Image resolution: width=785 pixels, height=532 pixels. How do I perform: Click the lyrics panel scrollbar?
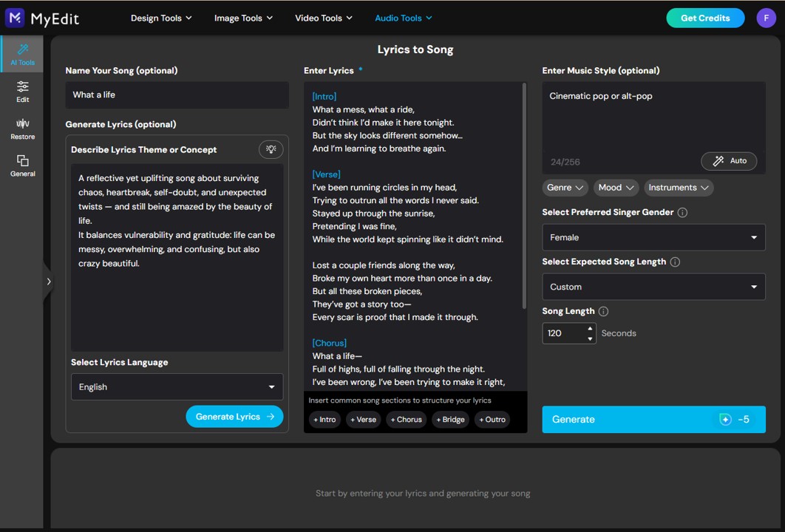[524, 197]
